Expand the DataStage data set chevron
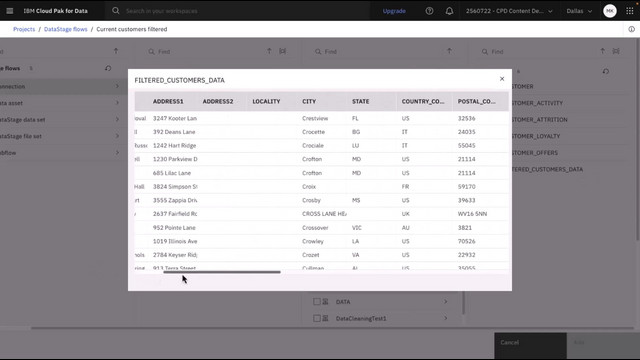 tap(117, 119)
